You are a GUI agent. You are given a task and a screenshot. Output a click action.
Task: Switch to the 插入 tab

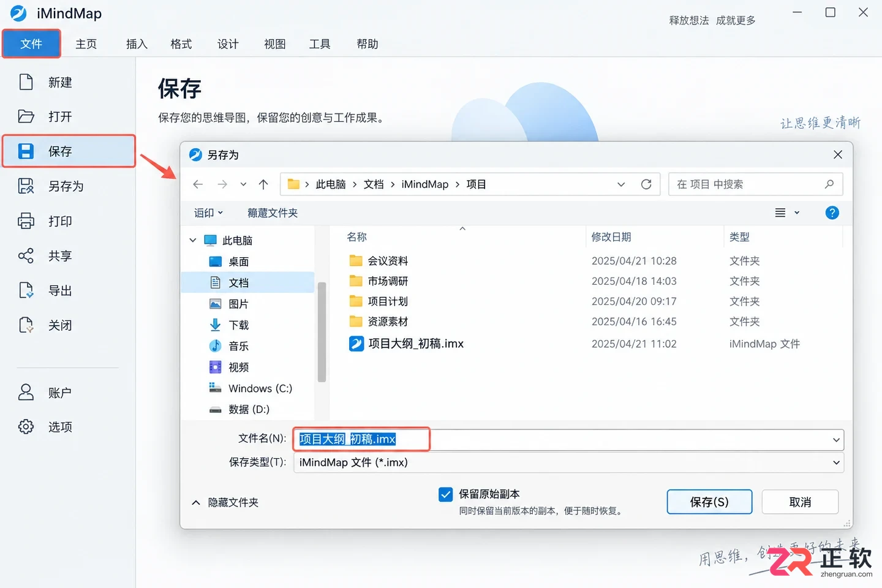(x=137, y=43)
